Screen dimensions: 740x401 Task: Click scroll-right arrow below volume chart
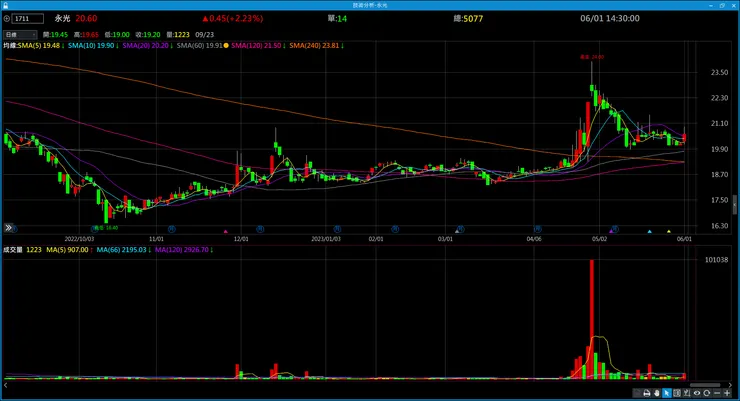click(x=730, y=385)
